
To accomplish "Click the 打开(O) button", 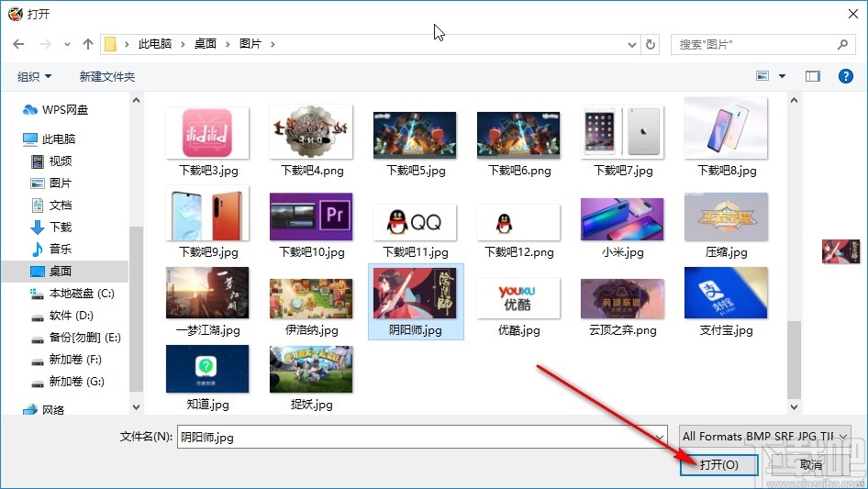I will tap(718, 464).
